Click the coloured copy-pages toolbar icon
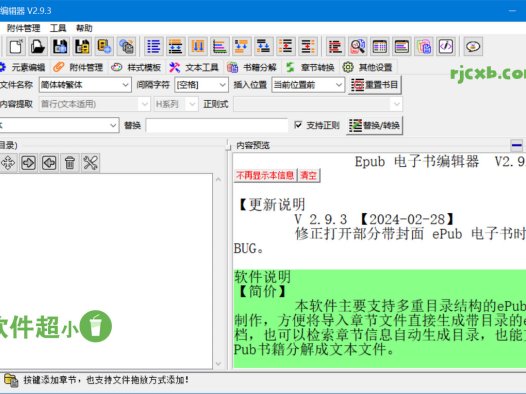Image resolution: width=526 pixels, height=394 pixels. point(424,46)
